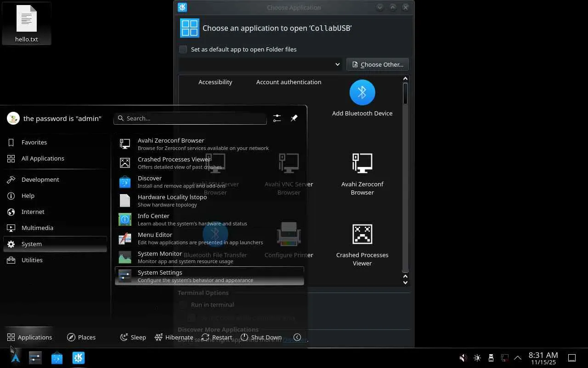Image resolution: width=588 pixels, height=368 pixels.
Task: Open the muted volume tray icon
Action: click(x=464, y=358)
